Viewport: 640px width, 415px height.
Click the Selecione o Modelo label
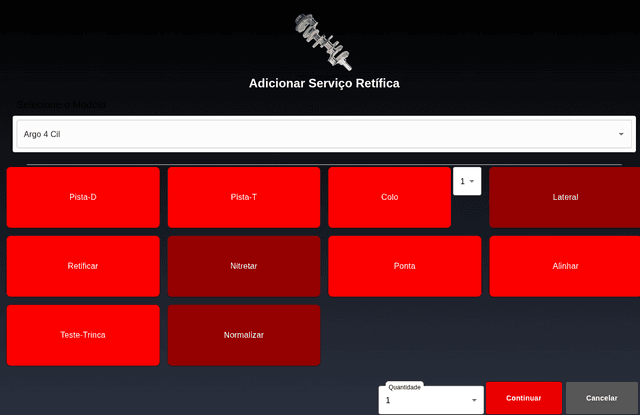click(x=61, y=105)
